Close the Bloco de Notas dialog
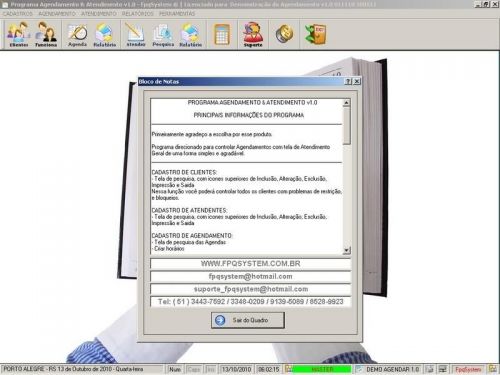The image size is (500, 375). pos(357,81)
